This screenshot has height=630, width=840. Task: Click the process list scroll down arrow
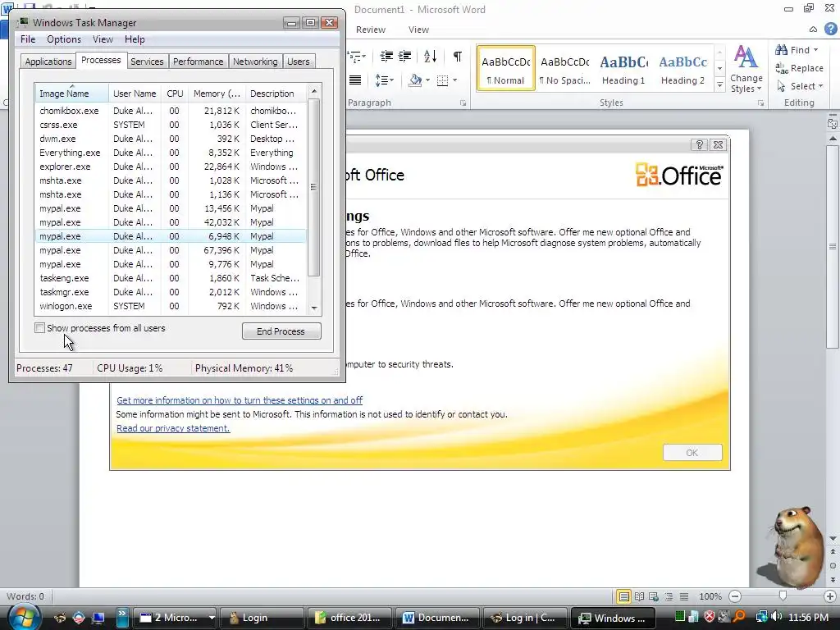[x=314, y=308]
